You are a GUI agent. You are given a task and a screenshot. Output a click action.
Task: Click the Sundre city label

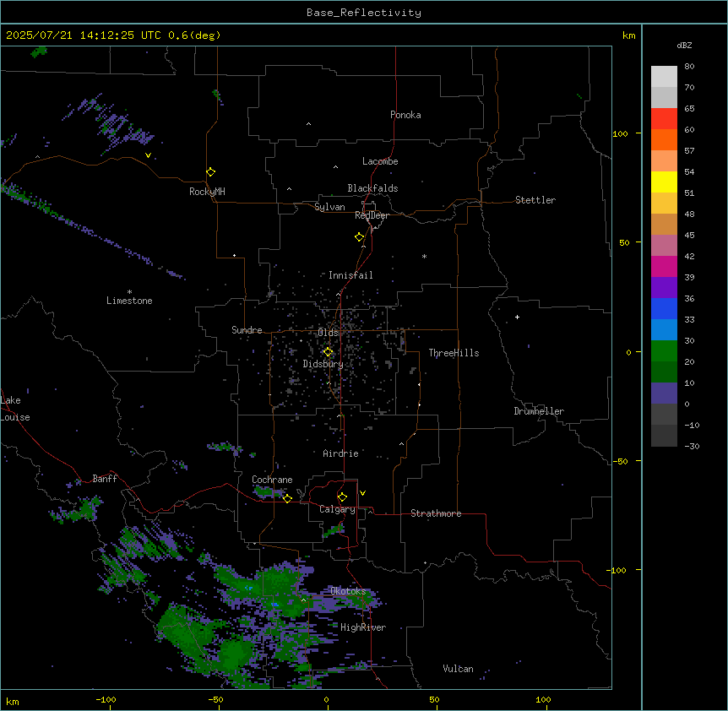click(247, 330)
